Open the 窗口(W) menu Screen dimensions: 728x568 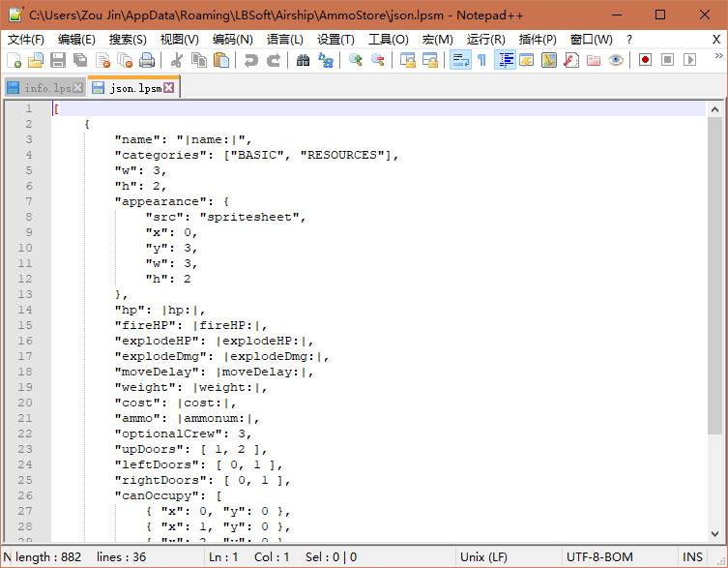click(x=591, y=40)
